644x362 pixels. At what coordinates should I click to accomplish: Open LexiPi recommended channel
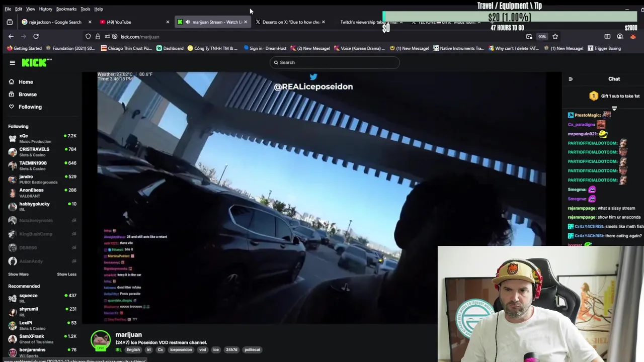(42, 325)
